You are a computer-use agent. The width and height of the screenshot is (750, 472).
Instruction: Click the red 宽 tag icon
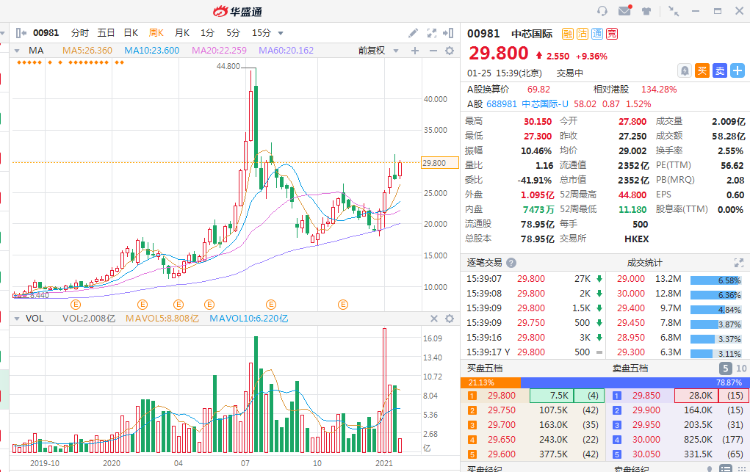click(612, 33)
